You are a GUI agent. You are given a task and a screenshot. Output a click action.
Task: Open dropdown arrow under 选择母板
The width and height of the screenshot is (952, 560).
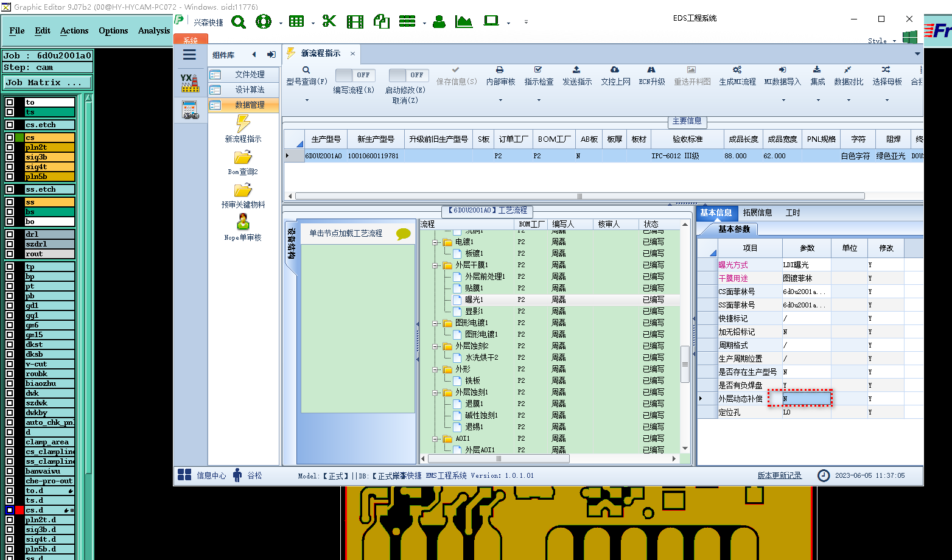[887, 100]
